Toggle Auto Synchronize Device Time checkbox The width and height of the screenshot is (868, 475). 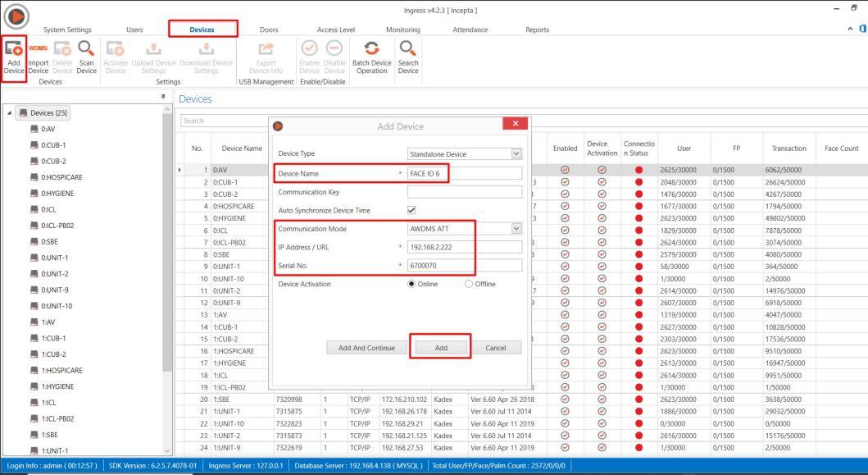[411, 210]
